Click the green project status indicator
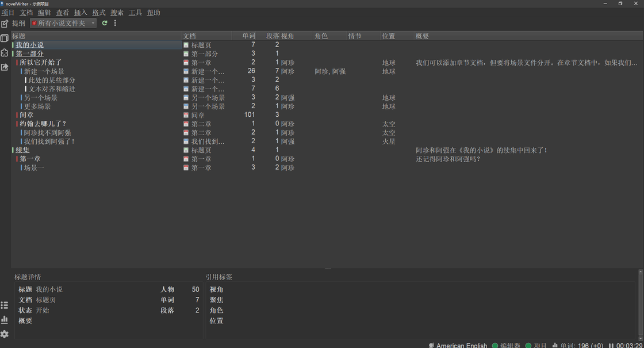This screenshot has height=348, width=644. (x=528, y=345)
